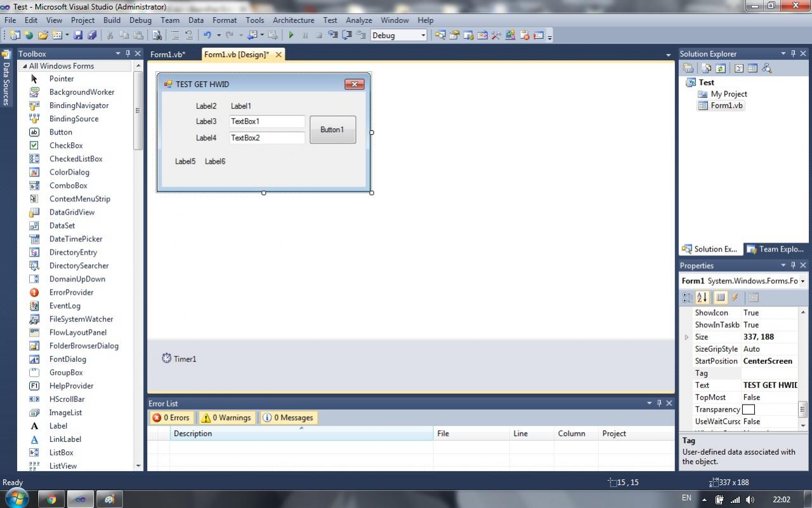Save the current file with the Save icon
812x508 pixels.
78,36
